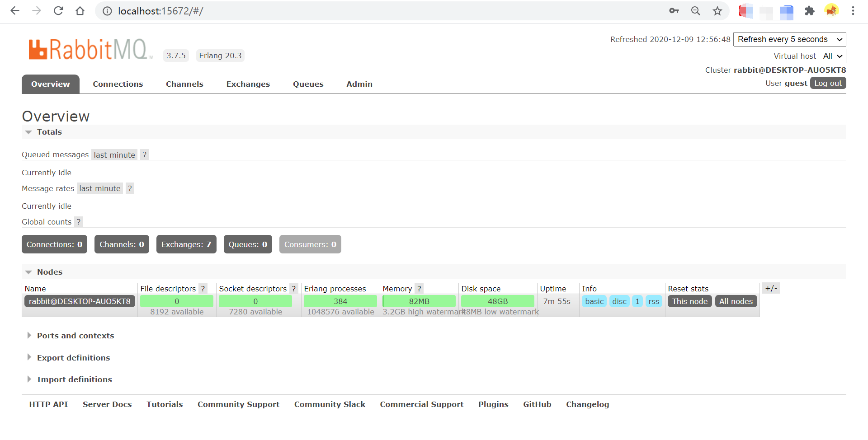Show help for Message rates
Image resolution: width=868 pixels, height=440 pixels.
130,188
